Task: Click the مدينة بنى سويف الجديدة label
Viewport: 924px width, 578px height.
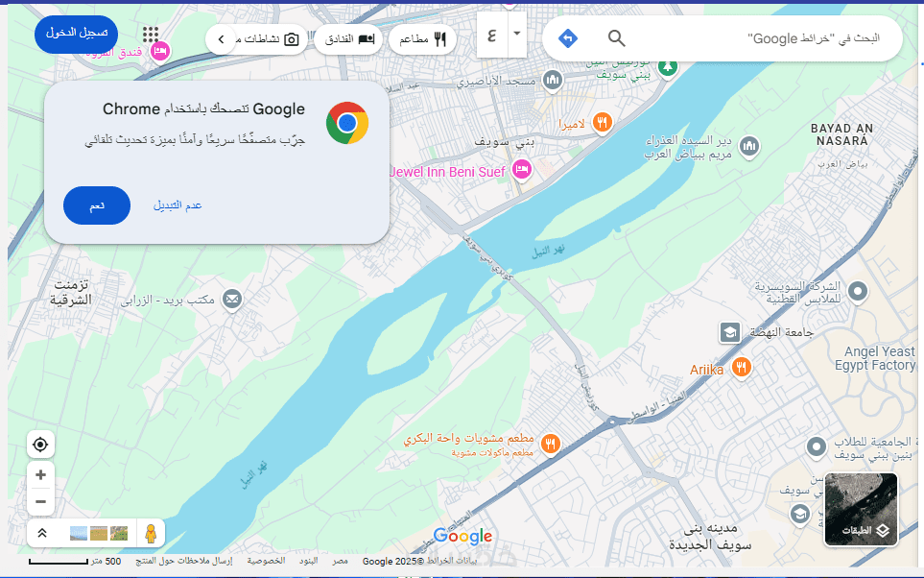Action: tap(710, 536)
